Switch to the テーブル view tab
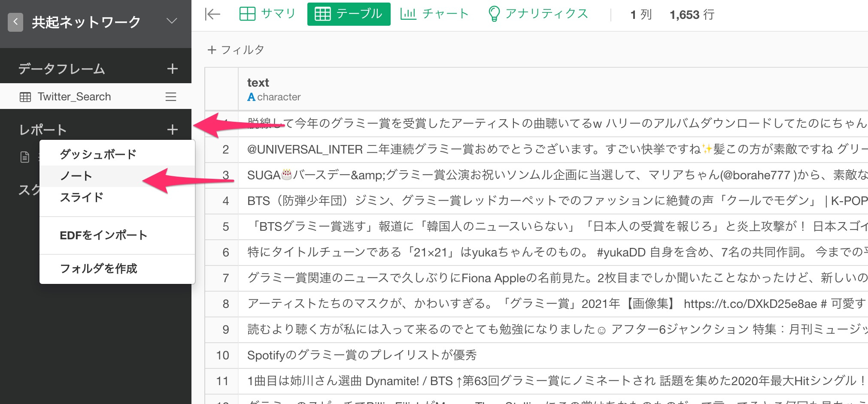This screenshot has width=868, height=404. pos(349,14)
